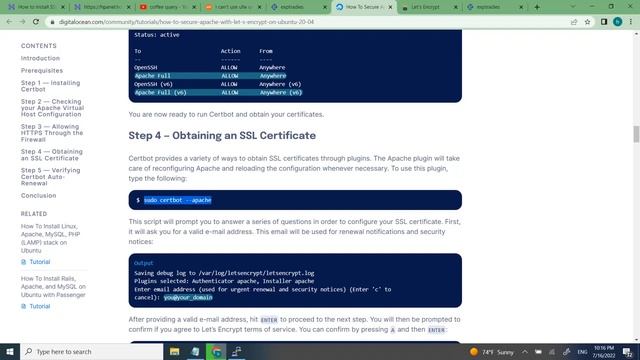
Task: Go back to the previous page
Action: 9,22
